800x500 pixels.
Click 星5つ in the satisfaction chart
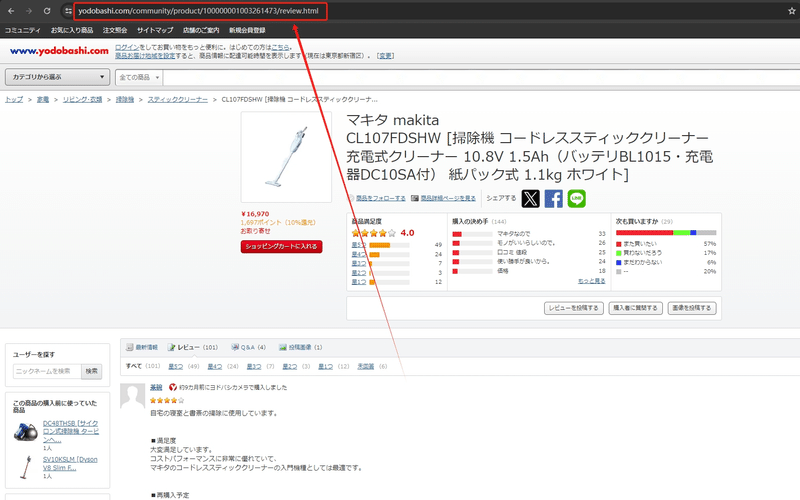359,245
